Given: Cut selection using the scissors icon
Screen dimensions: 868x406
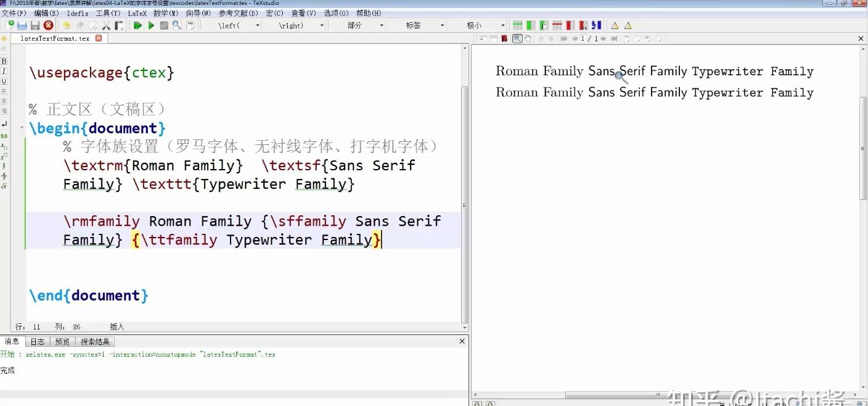Looking at the screenshot, I should tap(106, 25).
